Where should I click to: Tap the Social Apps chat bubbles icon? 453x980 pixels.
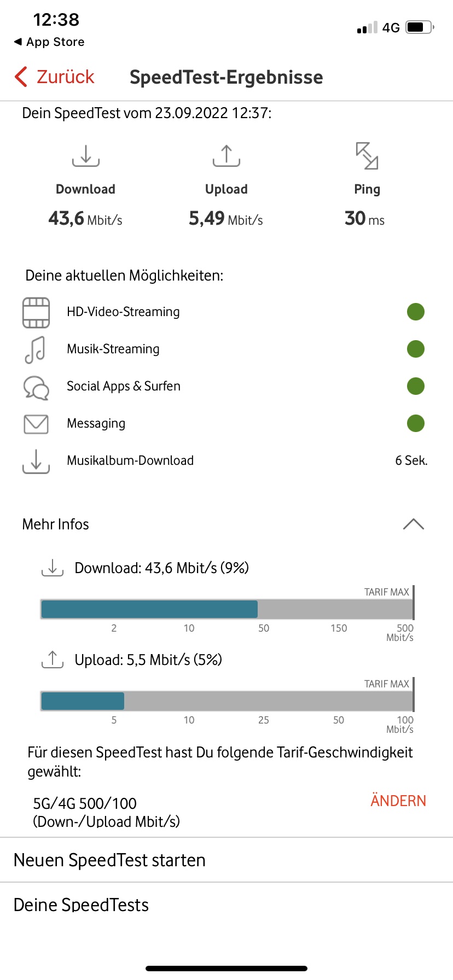[36, 387]
